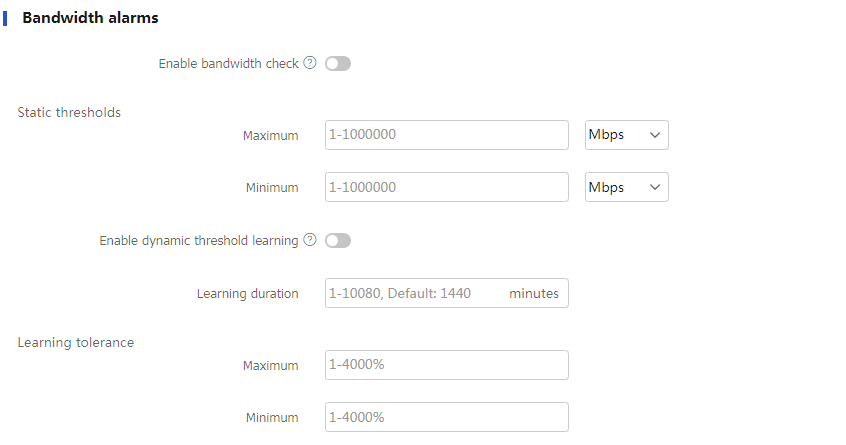This screenshot has height=445, width=846.
Task: Select the Learning tolerance Maximum percent field
Action: click(x=447, y=365)
